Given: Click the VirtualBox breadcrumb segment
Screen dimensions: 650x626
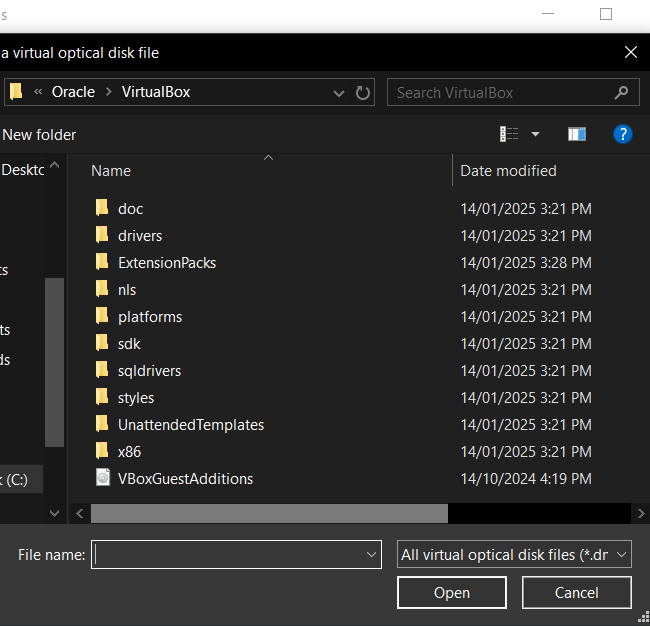Looking at the screenshot, I should 156,92.
